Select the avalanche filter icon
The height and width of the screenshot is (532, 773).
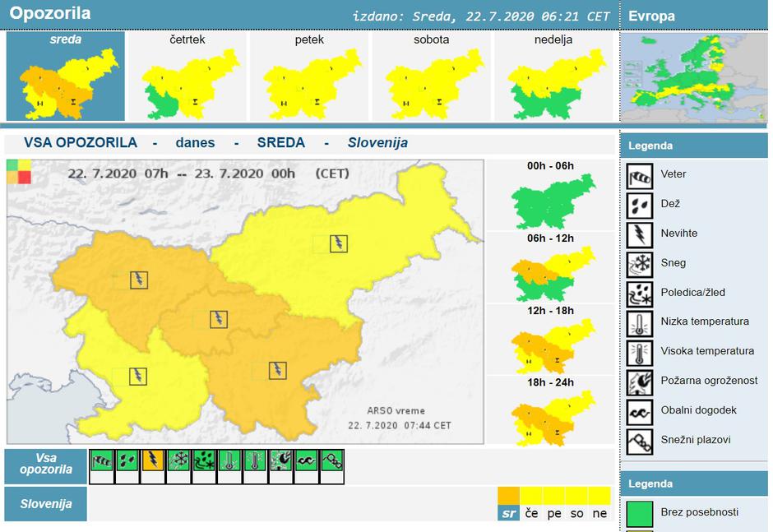point(331,461)
